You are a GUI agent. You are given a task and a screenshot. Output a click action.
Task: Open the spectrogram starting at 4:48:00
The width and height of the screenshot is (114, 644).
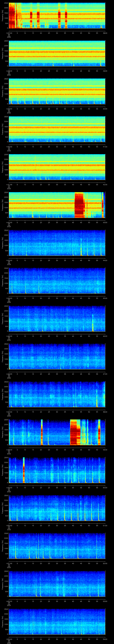(57, 432)
